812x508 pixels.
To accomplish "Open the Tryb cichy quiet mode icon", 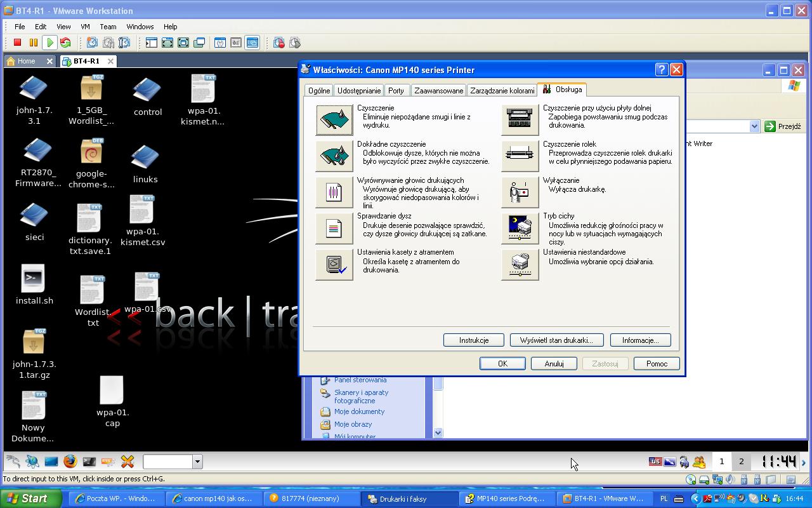I will pos(520,229).
